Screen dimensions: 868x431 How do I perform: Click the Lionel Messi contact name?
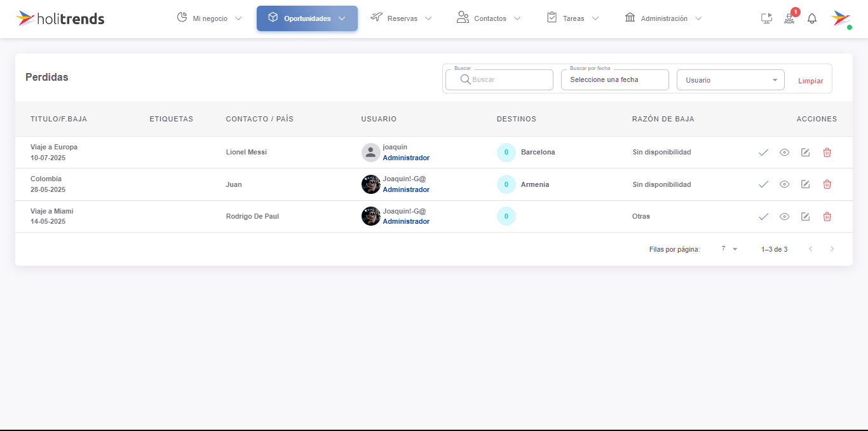[247, 152]
